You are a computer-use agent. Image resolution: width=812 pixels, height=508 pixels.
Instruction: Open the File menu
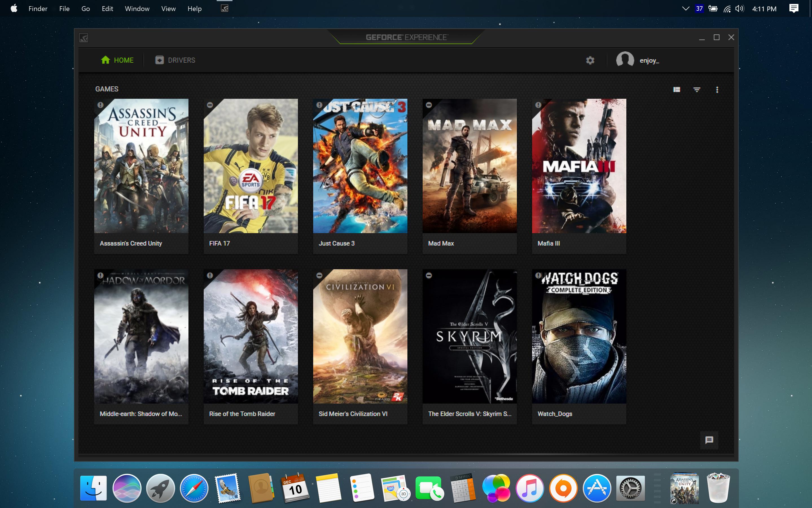click(x=64, y=9)
